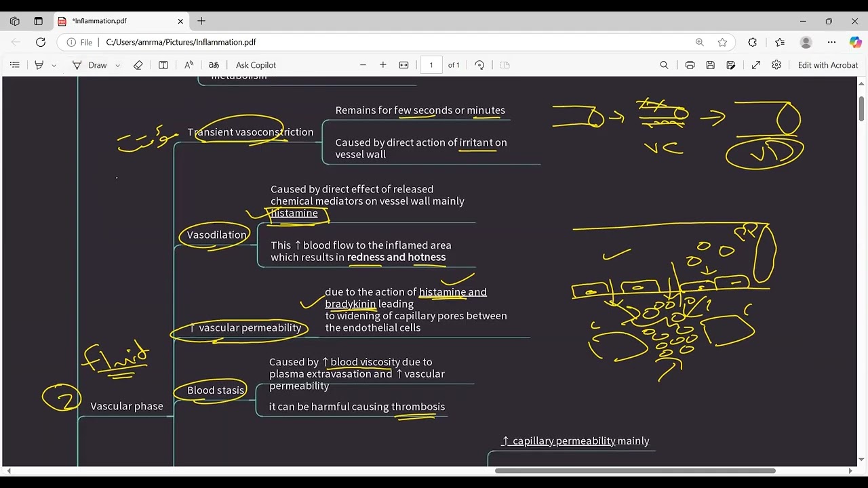
Task: Click the 'Vascular phase' text
Action: click(127, 406)
